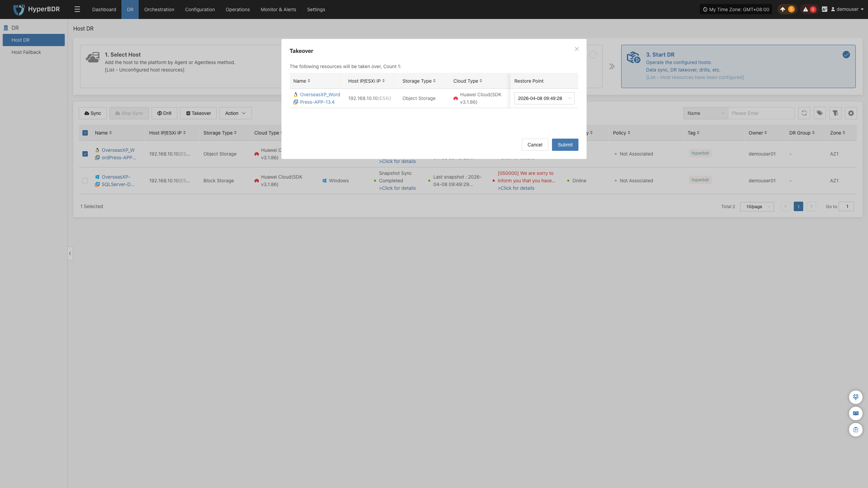Screen dimensions: 868x488
Task: Click the refresh list icon
Action: point(804,113)
